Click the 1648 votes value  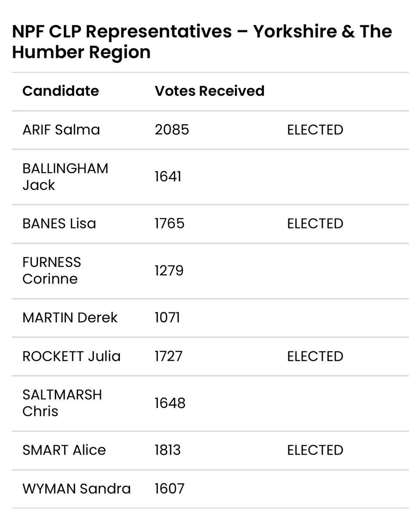point(170,403)
